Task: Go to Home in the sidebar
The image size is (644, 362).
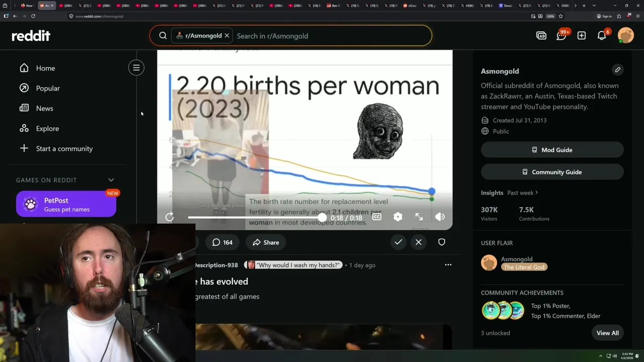Action: click(x=45, y=68)
